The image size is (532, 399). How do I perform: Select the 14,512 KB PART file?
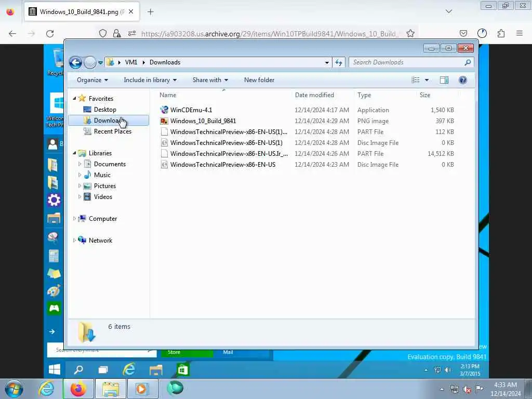(307, 153)
